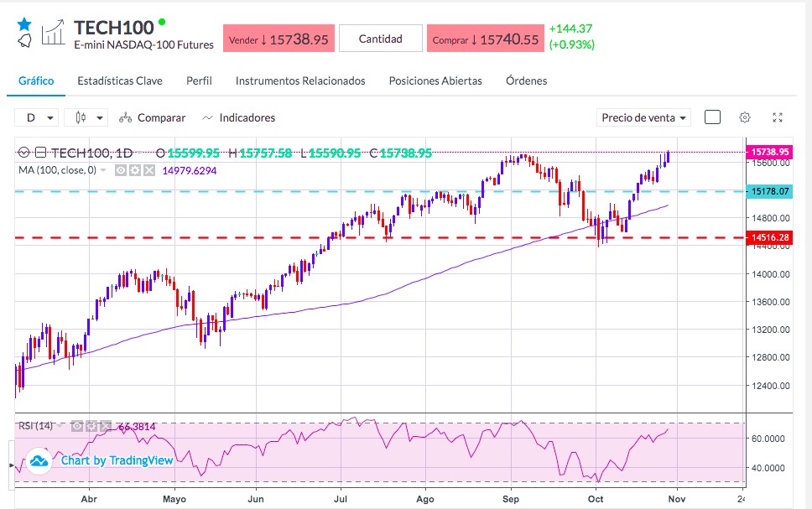Remove the MA indicator with X icon
Viewport: 812px width, 509px height.
coord(149,170)
